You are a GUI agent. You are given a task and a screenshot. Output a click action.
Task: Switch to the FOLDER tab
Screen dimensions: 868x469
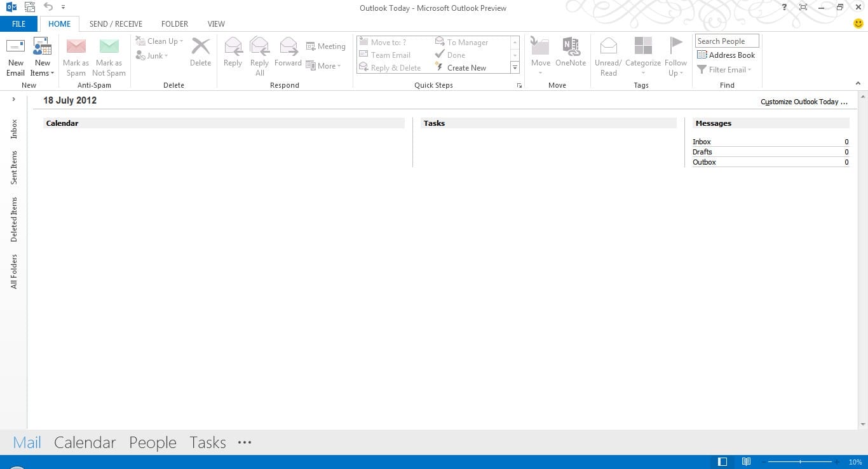pos(175,24)
